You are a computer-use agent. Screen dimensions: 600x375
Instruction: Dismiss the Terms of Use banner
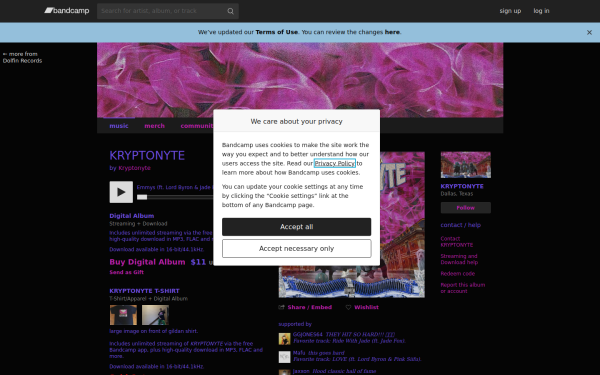pyautogui.click(x=589, y=33)
